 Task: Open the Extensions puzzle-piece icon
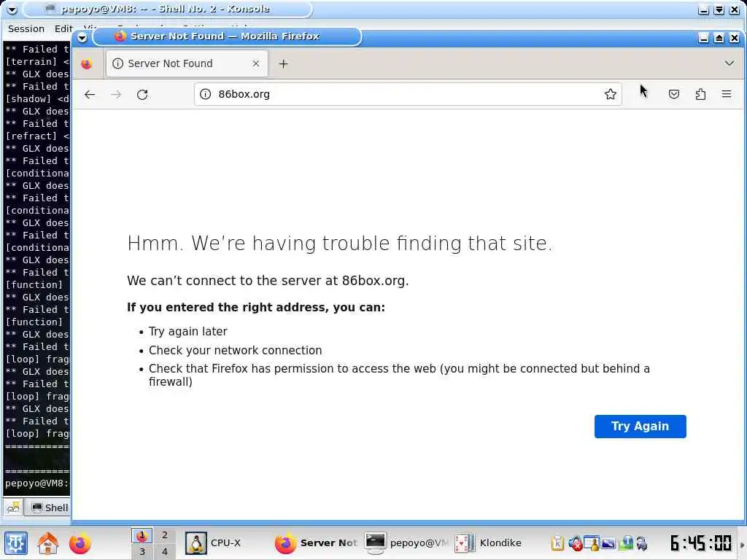[700, 94]
